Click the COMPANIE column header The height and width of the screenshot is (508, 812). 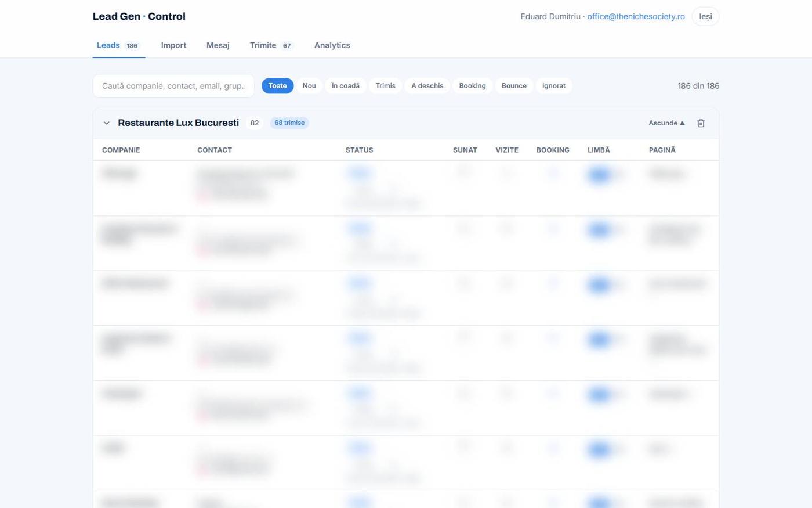(x=121, y=150)
